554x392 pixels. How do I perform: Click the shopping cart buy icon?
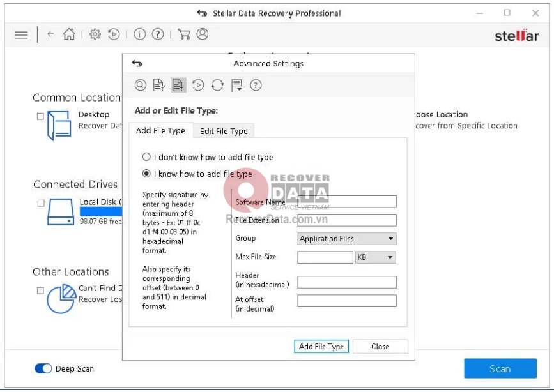pyautogui.click(x=184, y=34)
